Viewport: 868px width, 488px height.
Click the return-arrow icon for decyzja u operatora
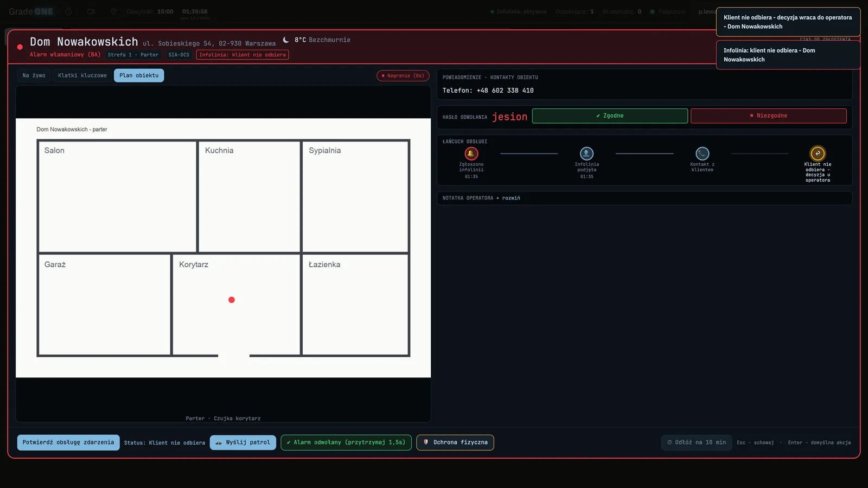click(x=818, y=153)
